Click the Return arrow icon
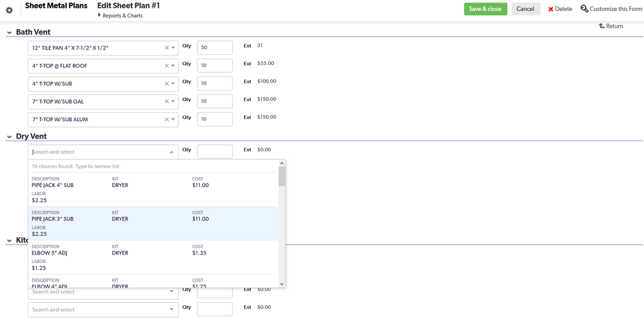The height and width of the screenshot is (319, 644). point(601,26)
